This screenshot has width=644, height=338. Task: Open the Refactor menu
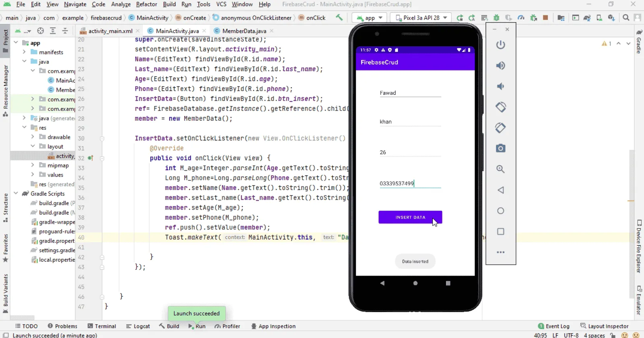147,4
